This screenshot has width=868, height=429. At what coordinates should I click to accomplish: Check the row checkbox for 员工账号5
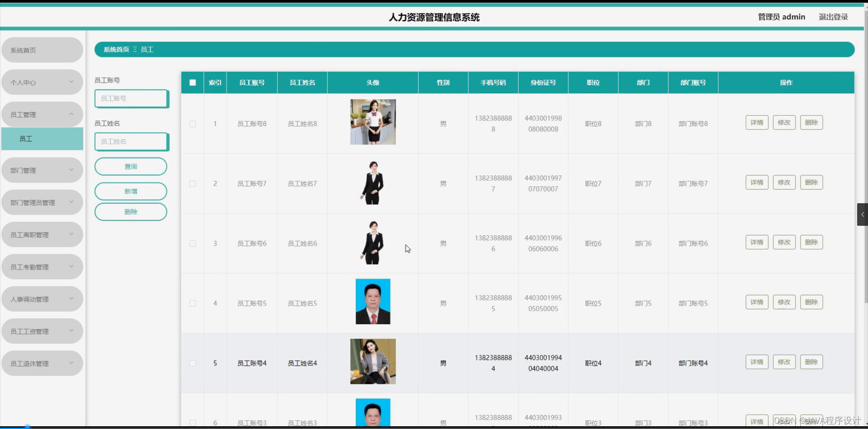[x=193, y=303]
